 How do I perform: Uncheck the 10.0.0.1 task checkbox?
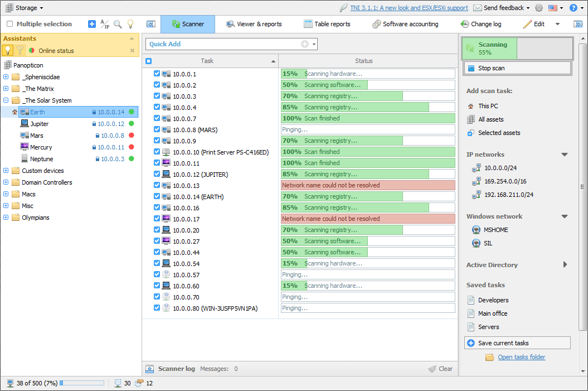click(x=157, y=74)
